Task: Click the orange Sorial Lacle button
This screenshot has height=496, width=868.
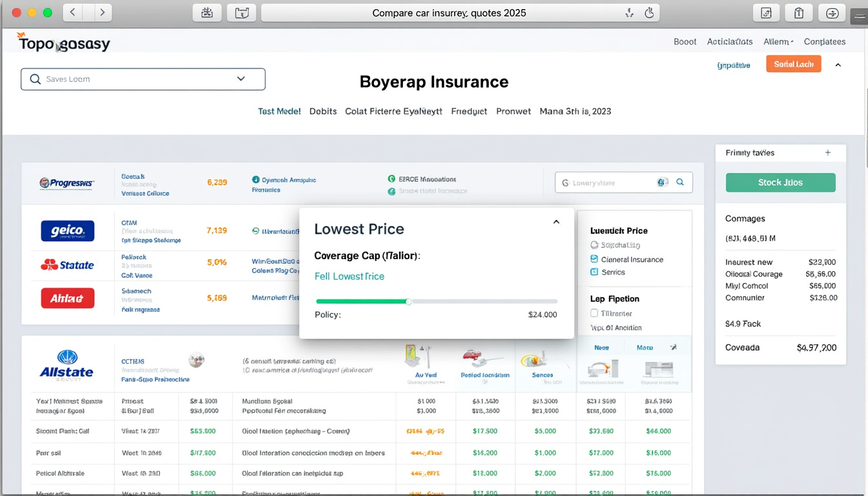Action: 793,64
